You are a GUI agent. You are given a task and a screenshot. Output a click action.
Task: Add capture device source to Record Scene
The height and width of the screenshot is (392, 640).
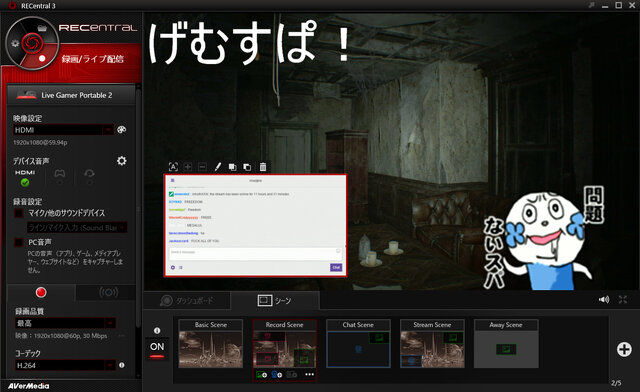coord(292,374)
